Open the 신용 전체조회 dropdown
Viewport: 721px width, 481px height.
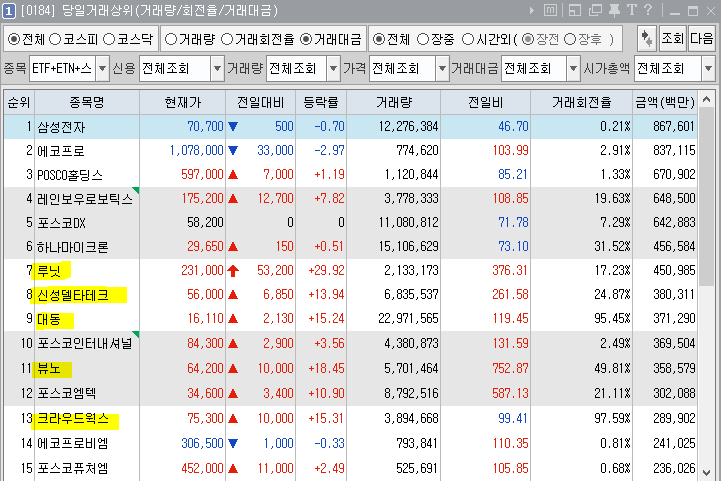(x=217, y=69)
